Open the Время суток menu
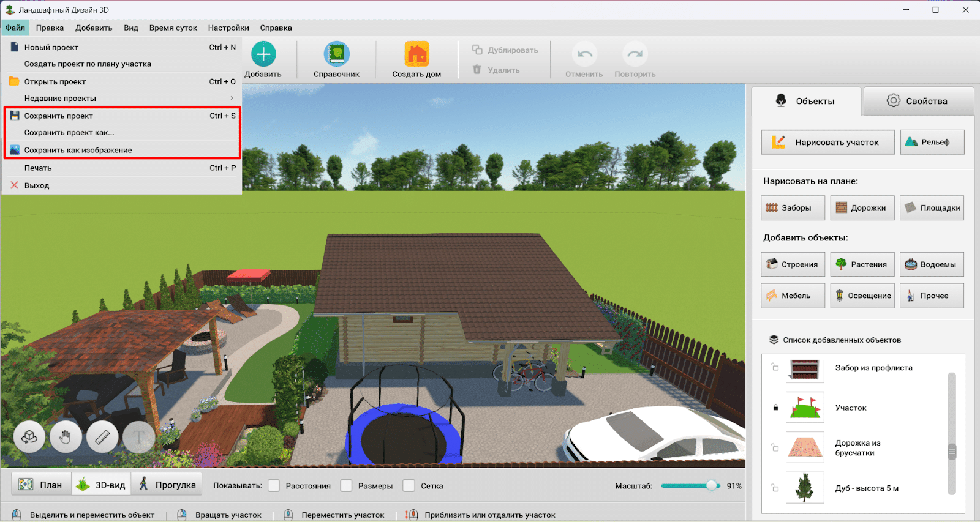 pos(173,28)
